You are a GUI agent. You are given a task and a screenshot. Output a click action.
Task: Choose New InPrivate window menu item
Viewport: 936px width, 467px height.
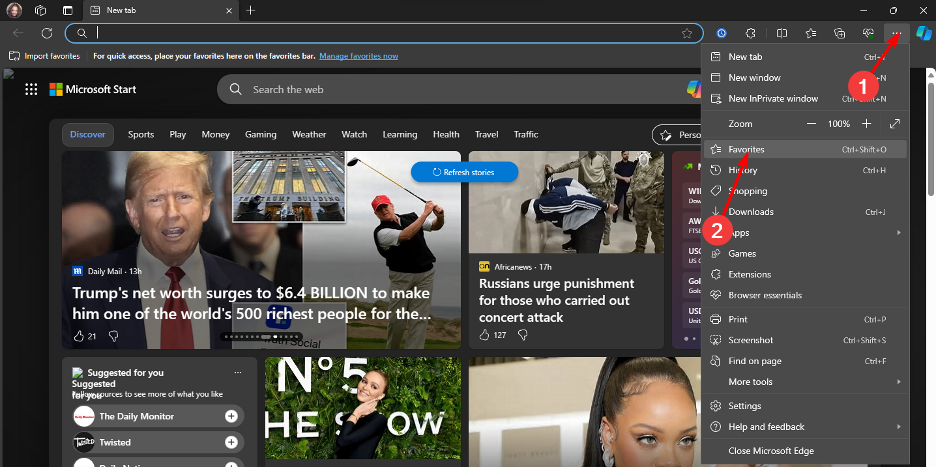[x=805, y=99]
